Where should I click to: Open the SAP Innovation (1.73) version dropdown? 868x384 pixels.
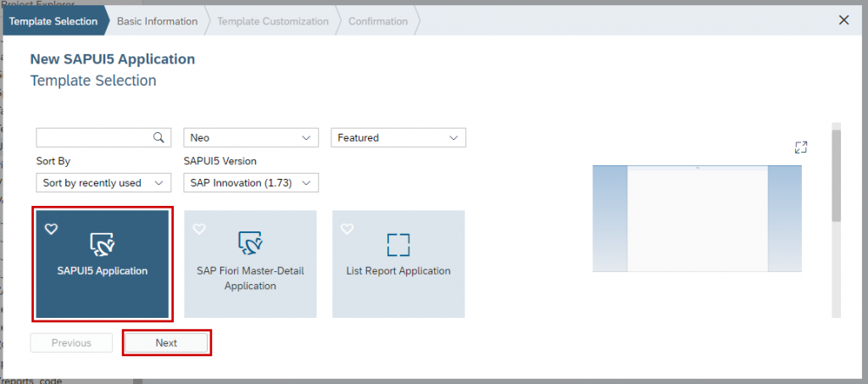(x=251, y=182)
